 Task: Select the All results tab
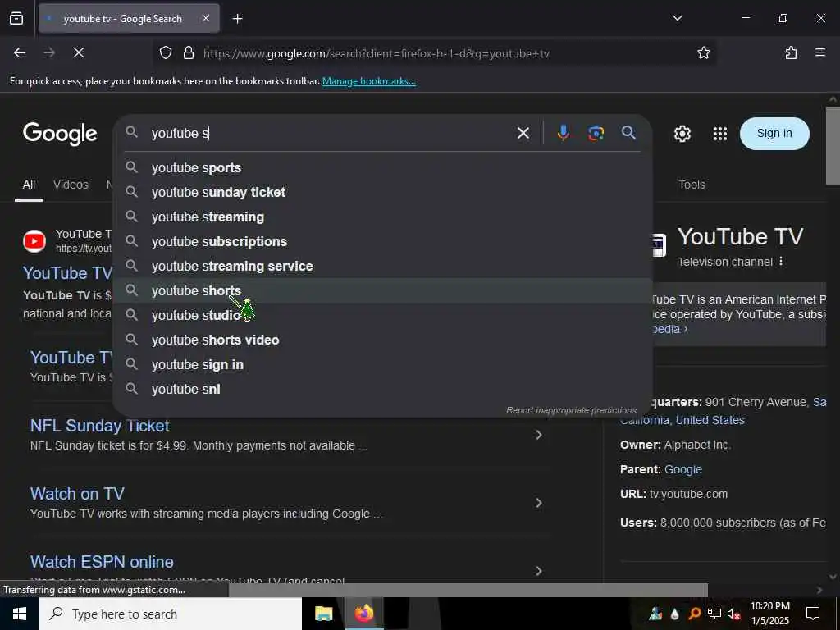(x=29, y=185)
